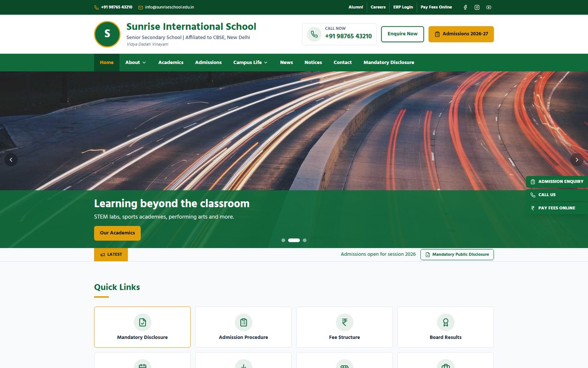Viewport: 588px width, 368px height.
Task: Click the Learning beyond the classroom heading
Action: coord(172,204)
